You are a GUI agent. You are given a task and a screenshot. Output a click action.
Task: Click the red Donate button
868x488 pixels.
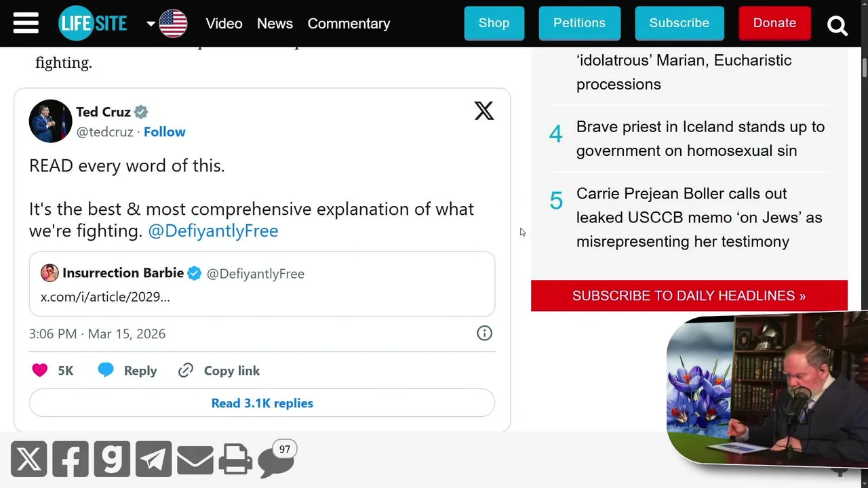click(x=774, y=23)
